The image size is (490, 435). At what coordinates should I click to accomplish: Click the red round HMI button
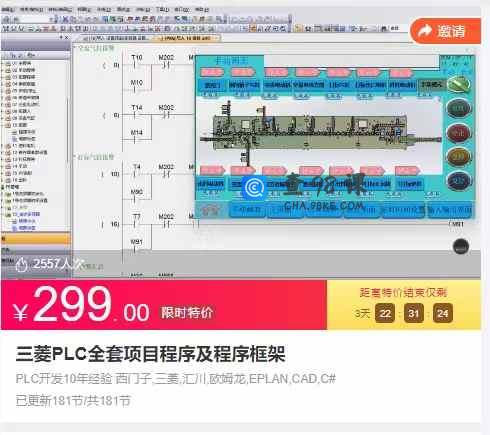coord(459,133)
